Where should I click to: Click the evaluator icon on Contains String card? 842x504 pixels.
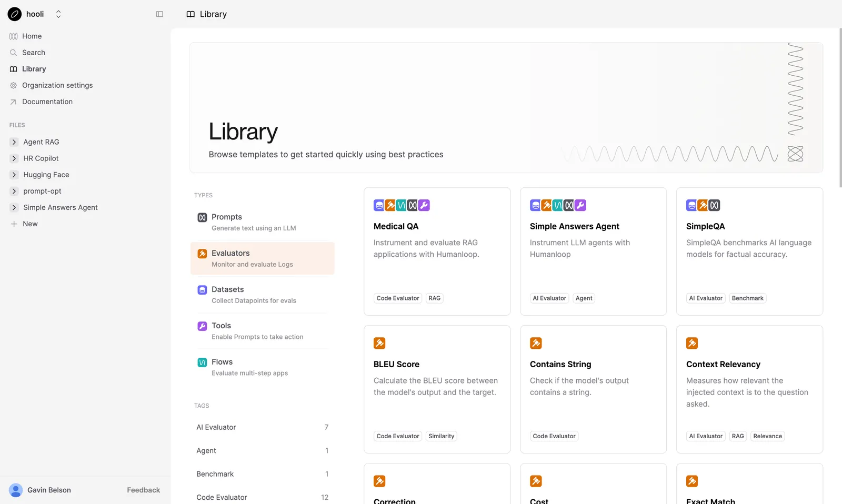coord(536,344)
